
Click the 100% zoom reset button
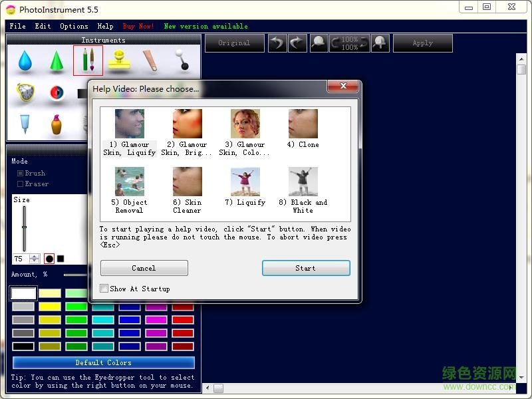tap(350, 43)
